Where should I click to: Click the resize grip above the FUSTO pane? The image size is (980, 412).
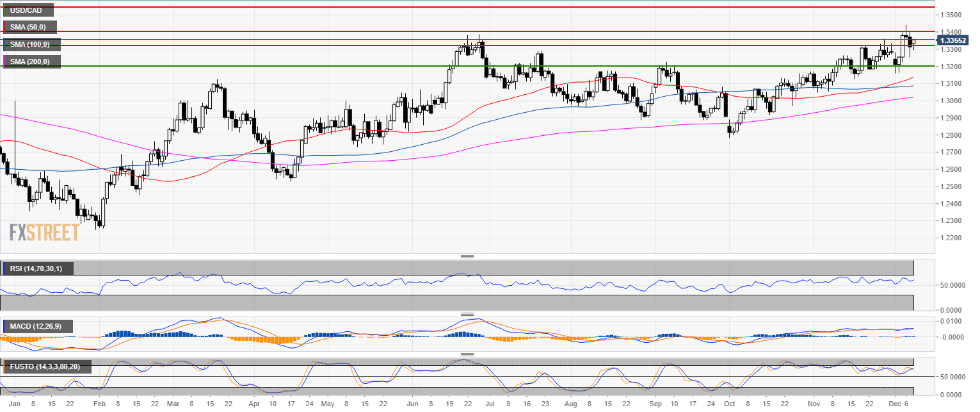467,354
